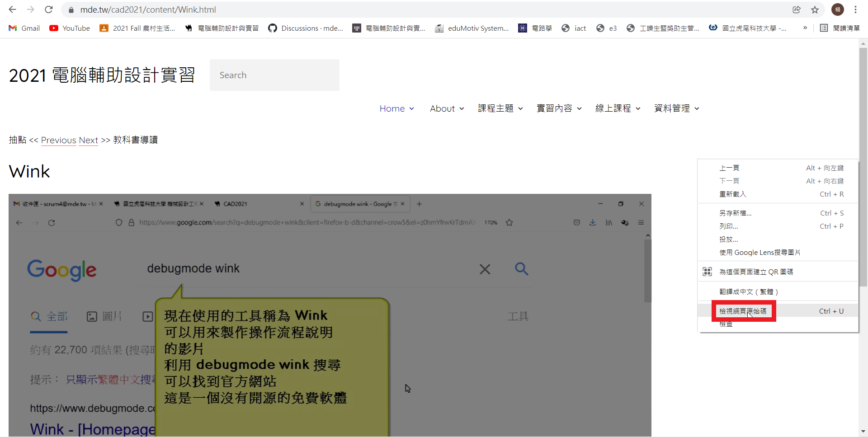Select 使用 Google Lens搜尋圖片

[778, 252]
